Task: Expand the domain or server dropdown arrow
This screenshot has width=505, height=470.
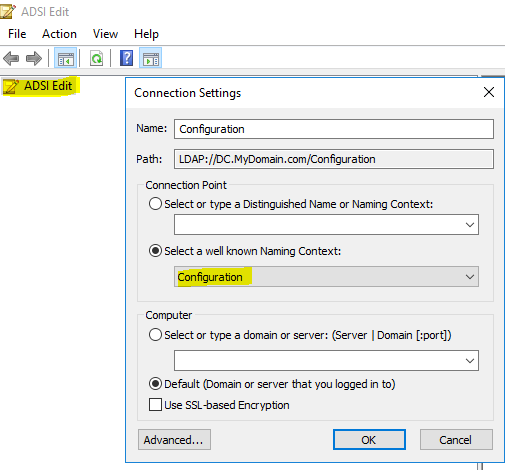Action: (x=470, y=360)
